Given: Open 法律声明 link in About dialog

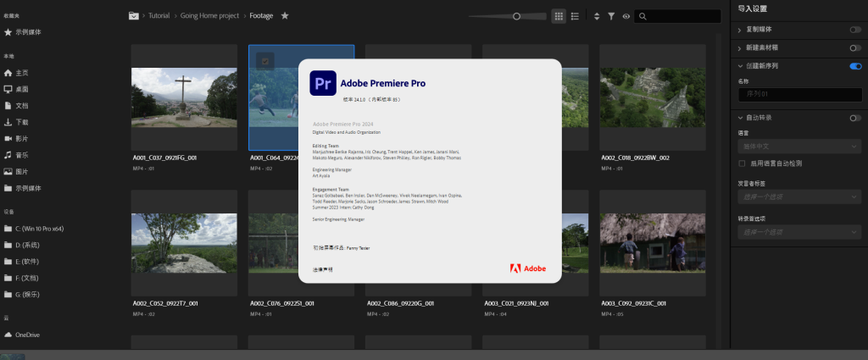Looking at the screenshot, I should pyautogui.click(x=323, y=270).
